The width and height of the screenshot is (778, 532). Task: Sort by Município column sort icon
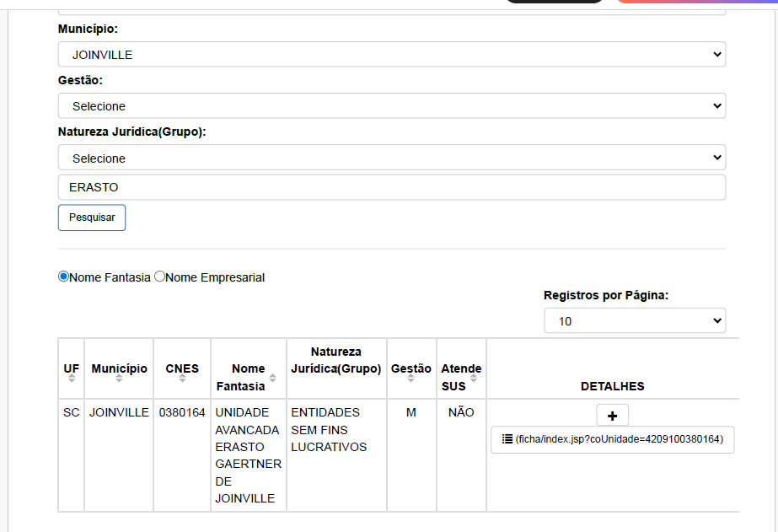[x=119, y=379]
